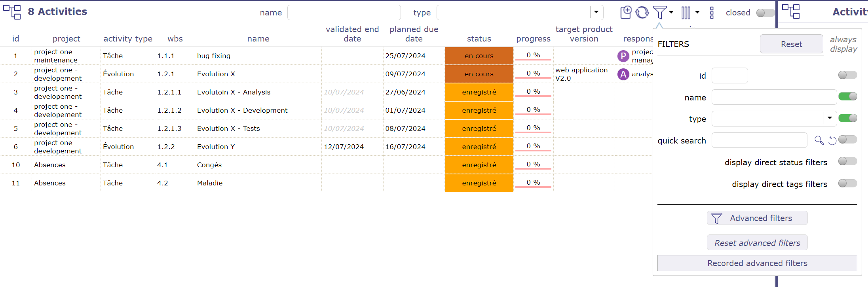Click the Activities hierarchy icon beside the title
This screenshot has width=868, height=287.
pos(12,12)
